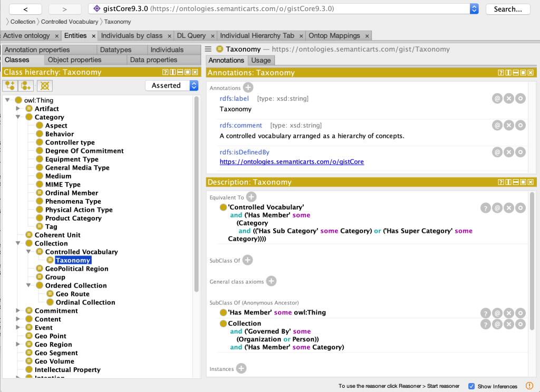Delete the rdfs:label annotation using its X icon

(x=508, y=98)
